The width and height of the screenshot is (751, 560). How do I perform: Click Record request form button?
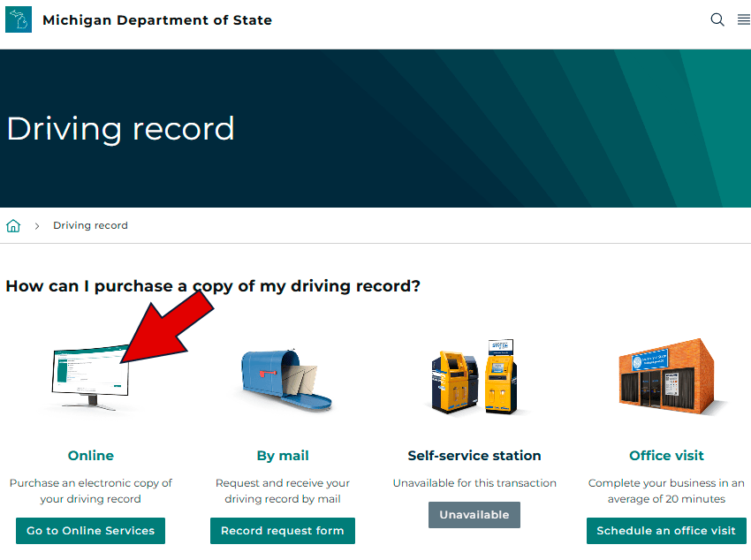click(283, 530)
